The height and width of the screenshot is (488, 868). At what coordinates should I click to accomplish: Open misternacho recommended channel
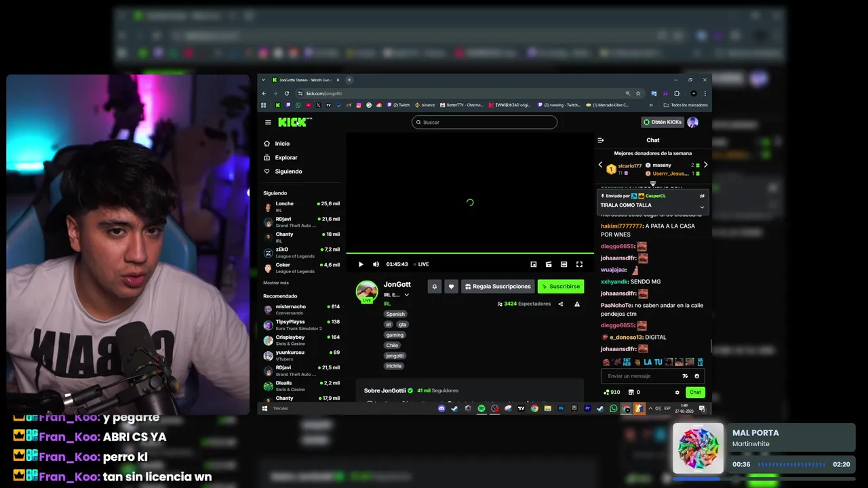[x=302, y=310]
